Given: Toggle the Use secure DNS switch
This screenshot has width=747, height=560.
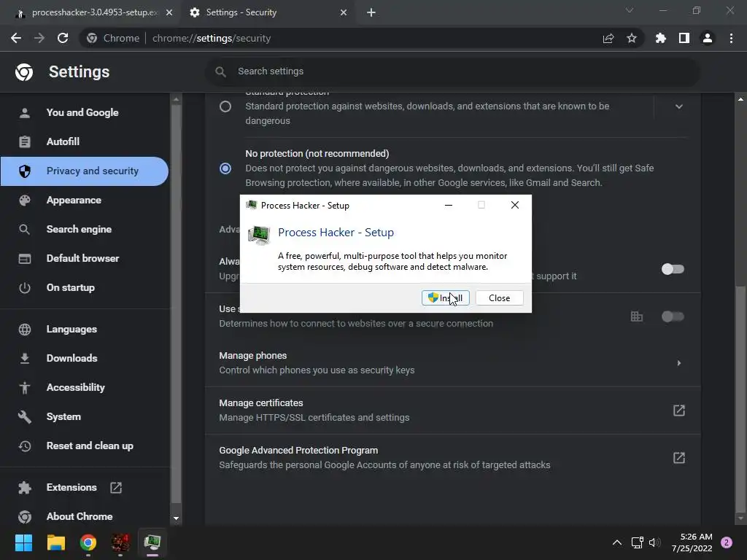Looking at the screenshot, I should (673, 316).
